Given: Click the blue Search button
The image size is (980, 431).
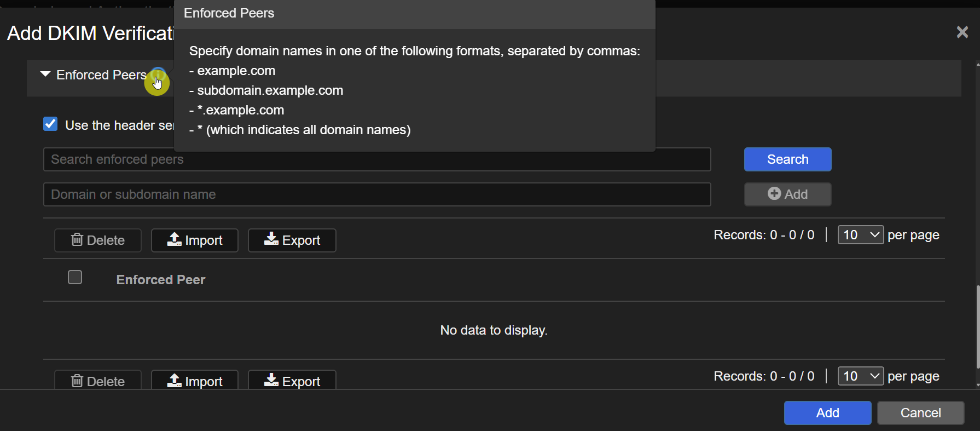Looking at the screenshot, I should click(x=787, y=159).
